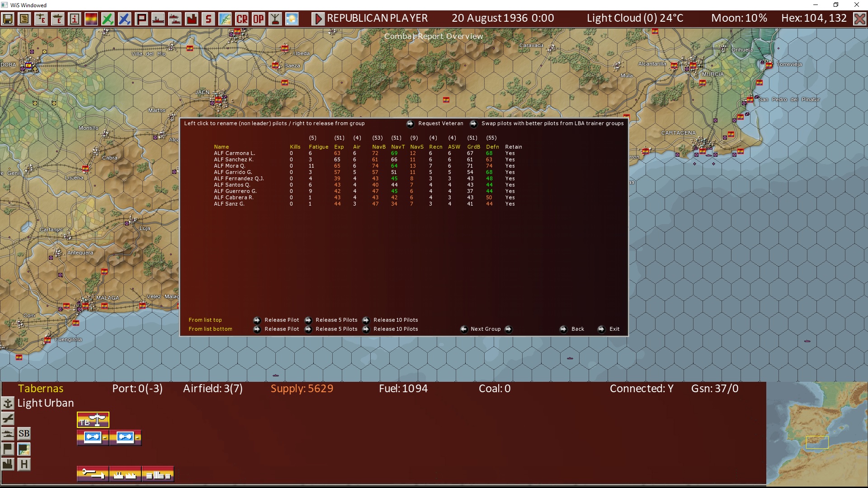Viewport: 868px width, 488px height.
Task: Click Release 5 Pilots from list top
Action: click(x=308, y=320)
